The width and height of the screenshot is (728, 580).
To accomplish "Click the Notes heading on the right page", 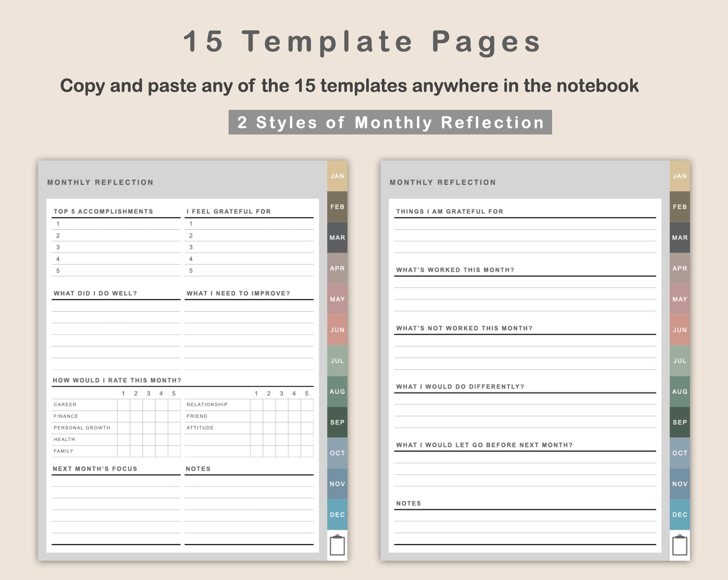I will [x=409, y=503].
